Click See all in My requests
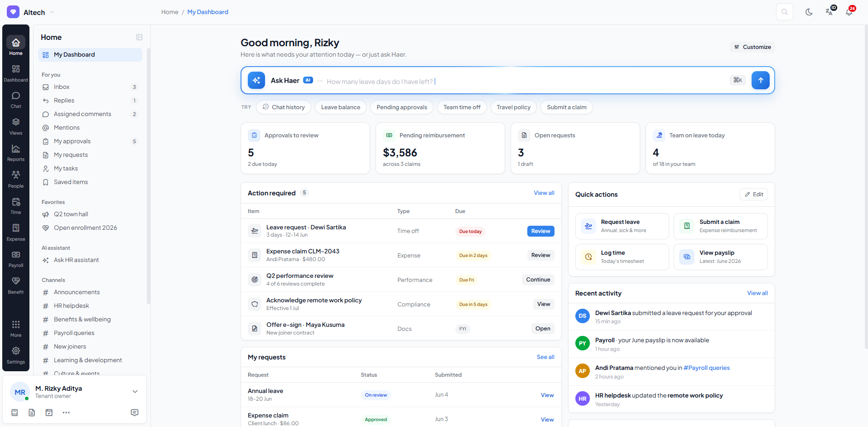The image size is (868, 427). tap(545, 357)
